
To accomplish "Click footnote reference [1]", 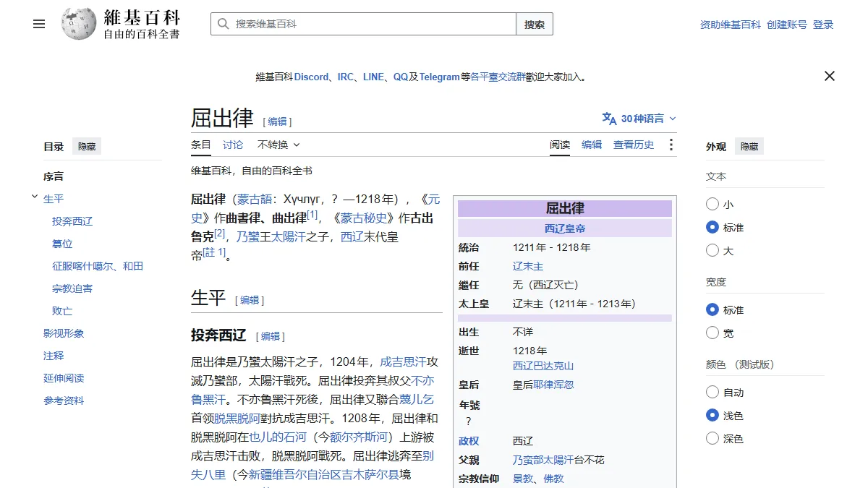I will tap(312, 215).
